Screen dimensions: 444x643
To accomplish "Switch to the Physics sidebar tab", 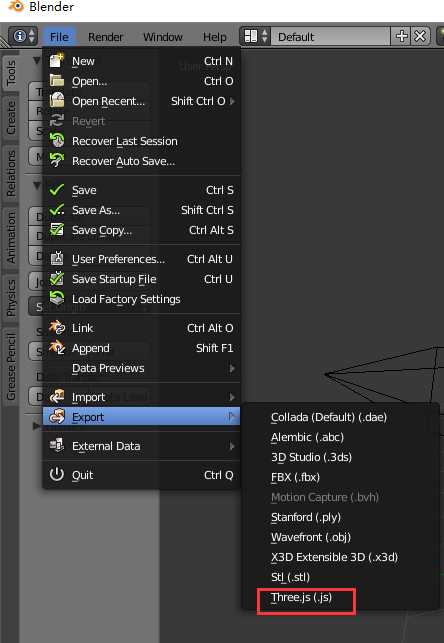I will click(x=11, y=298).
